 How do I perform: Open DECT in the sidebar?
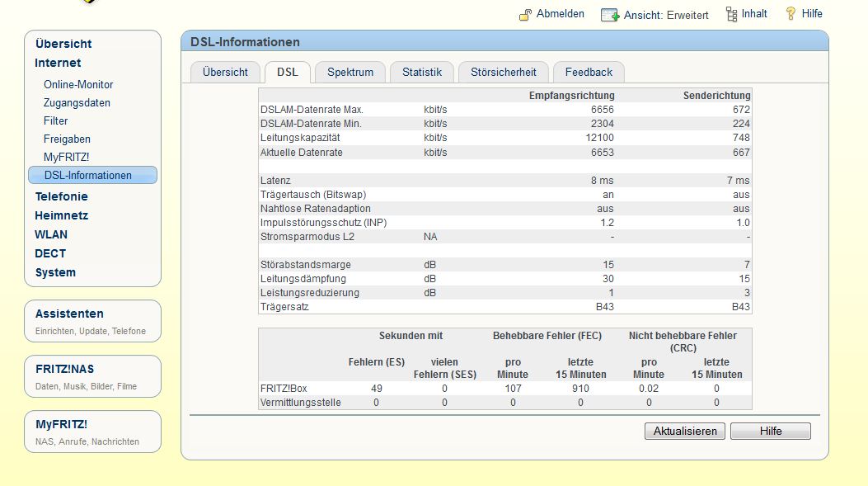point(49,253)
